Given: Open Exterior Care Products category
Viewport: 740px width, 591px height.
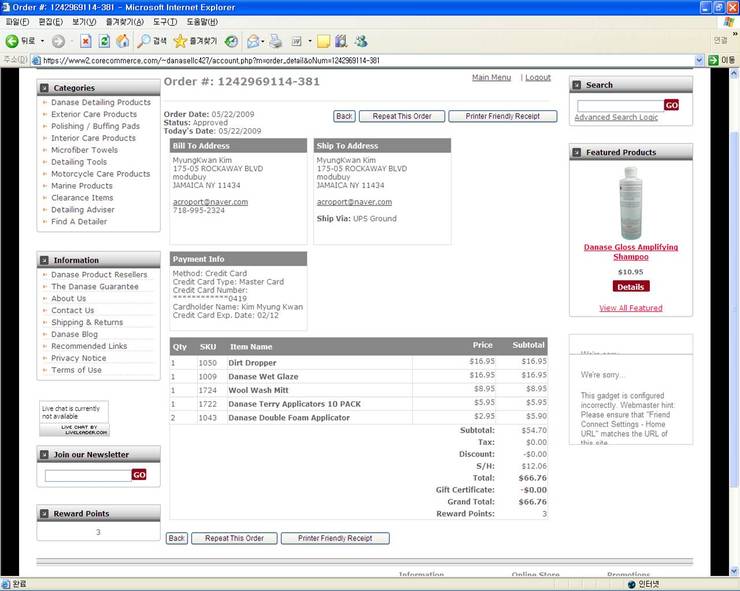Looking at the screenshot, I should pos(94,114).
